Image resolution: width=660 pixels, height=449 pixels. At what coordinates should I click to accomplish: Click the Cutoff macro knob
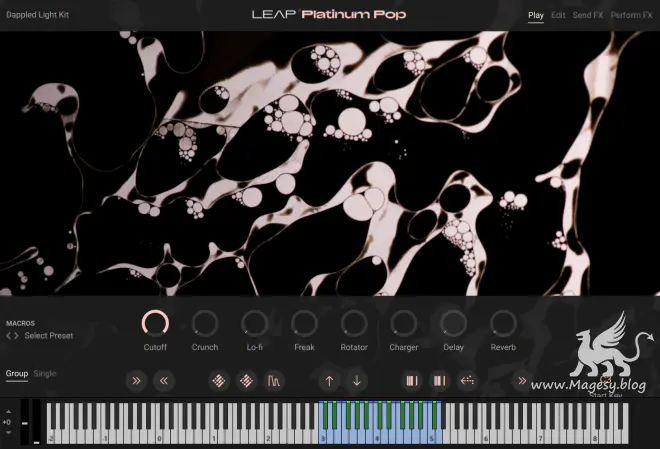tap(155, 324)
